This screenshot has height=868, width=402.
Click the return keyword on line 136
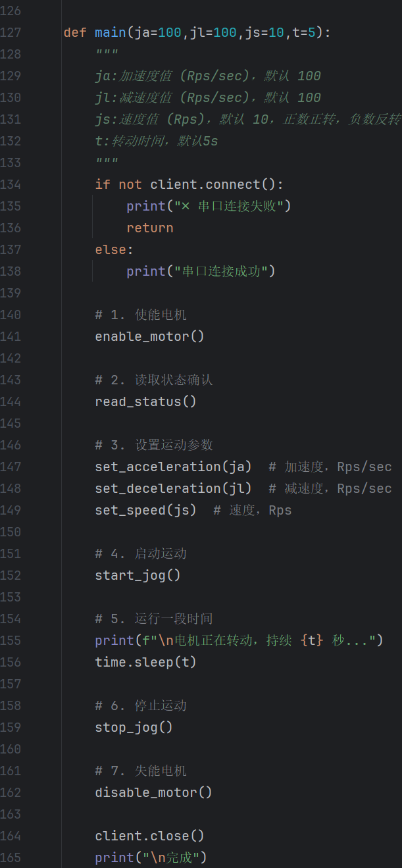click(x=150, y=228)
